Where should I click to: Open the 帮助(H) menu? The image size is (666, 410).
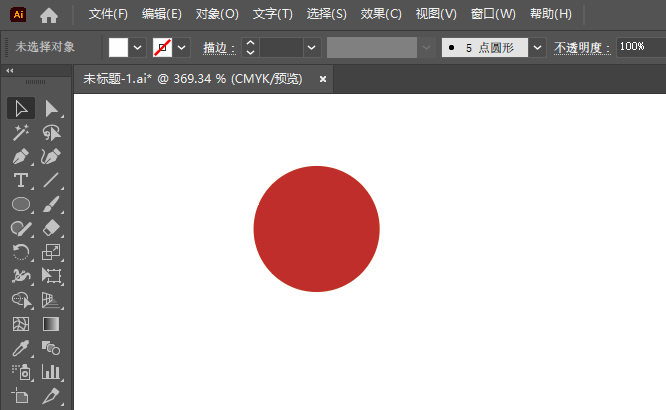point(551,14)
